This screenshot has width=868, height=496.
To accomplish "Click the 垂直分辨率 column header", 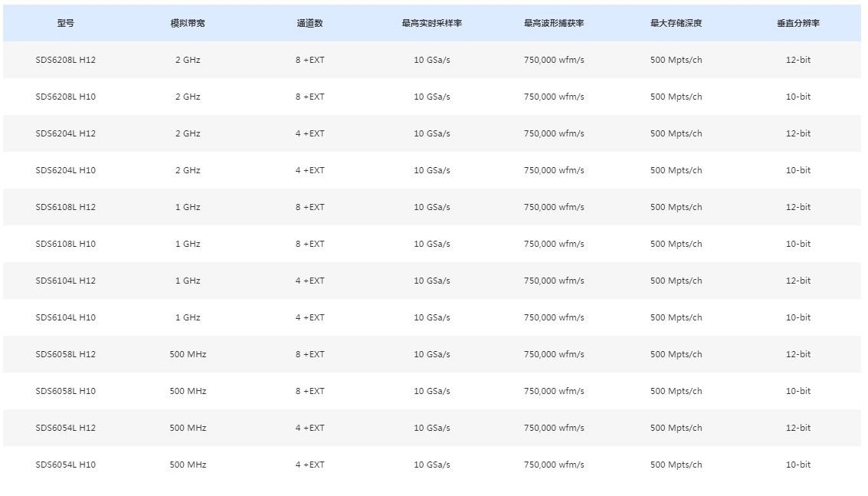I will click(798, 23).
